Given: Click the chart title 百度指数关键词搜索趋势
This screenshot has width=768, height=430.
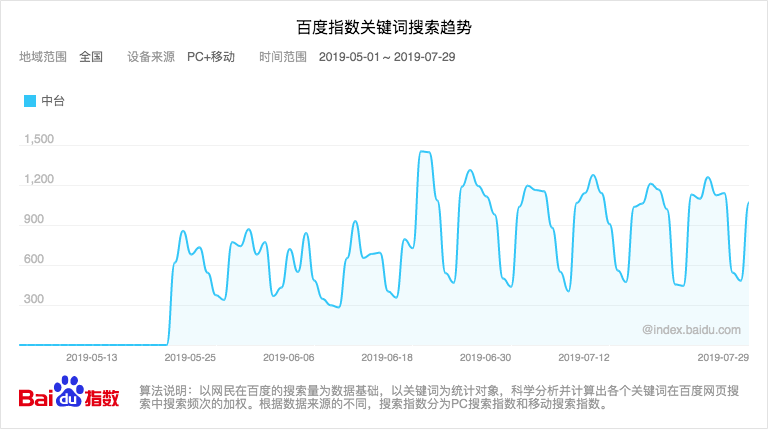Looking at the screenshot, I should coord(384,27).
